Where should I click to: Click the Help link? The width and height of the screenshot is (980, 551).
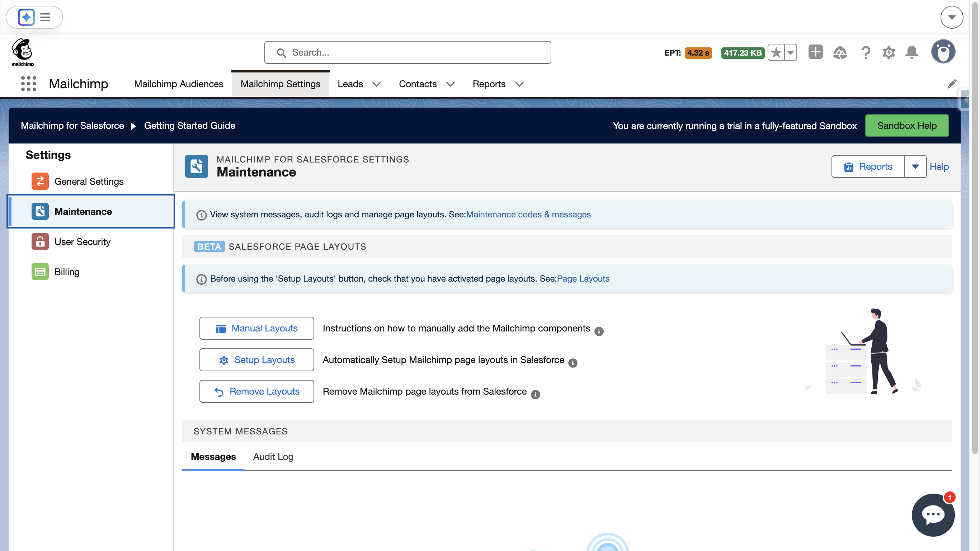coord(939,167)
